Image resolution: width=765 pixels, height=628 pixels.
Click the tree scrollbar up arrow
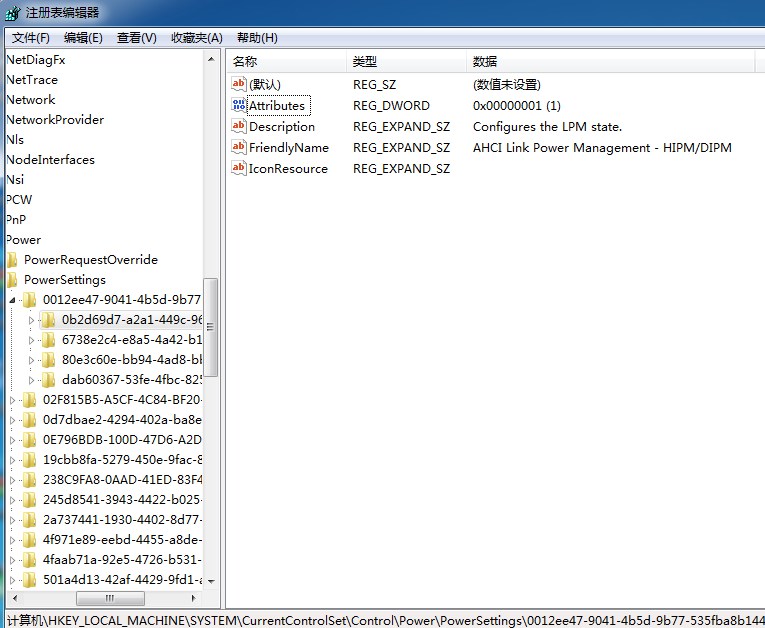pos(211,59)
